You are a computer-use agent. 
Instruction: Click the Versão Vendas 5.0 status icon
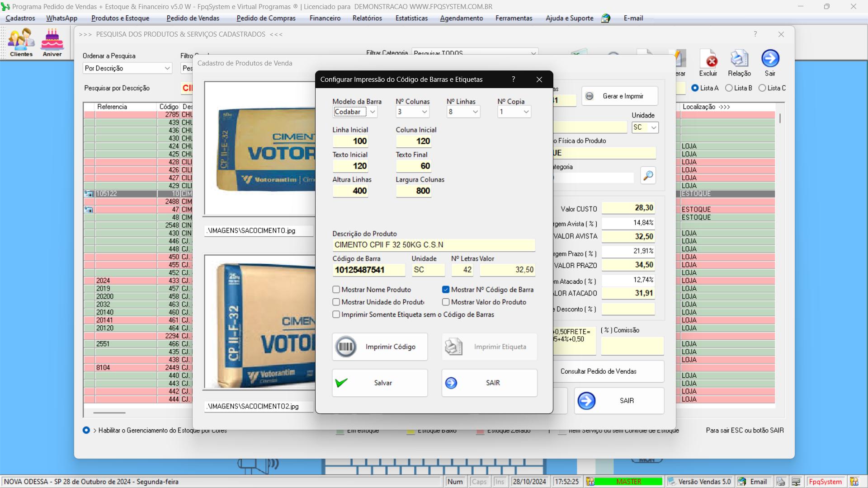coord(672,482)
